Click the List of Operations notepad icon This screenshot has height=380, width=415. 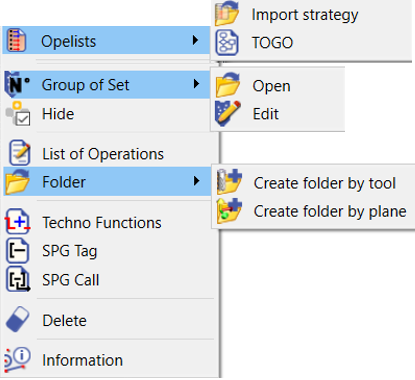click(x=19, y=153)
